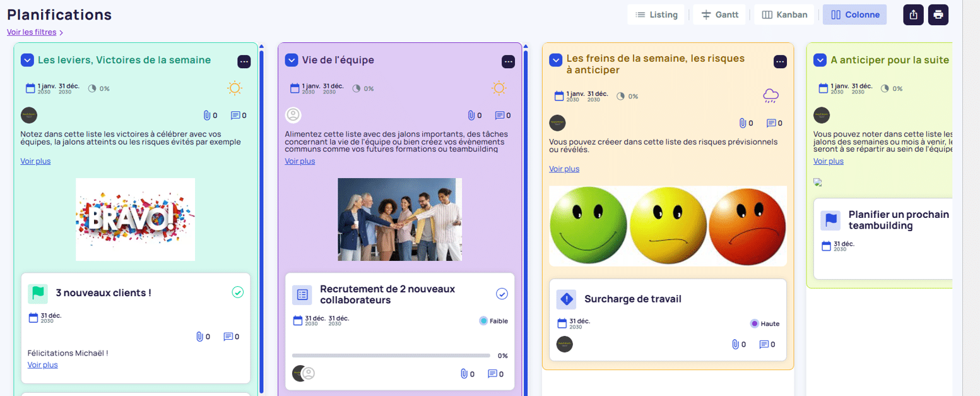
Task: Collapse the Les freins de la semaine column
Action: [x=555, y=60]
